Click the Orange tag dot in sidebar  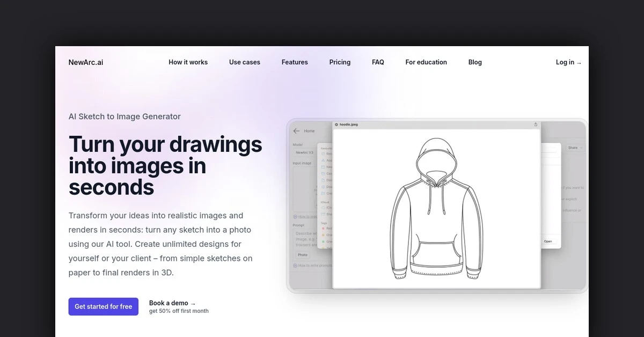point(324,235)
